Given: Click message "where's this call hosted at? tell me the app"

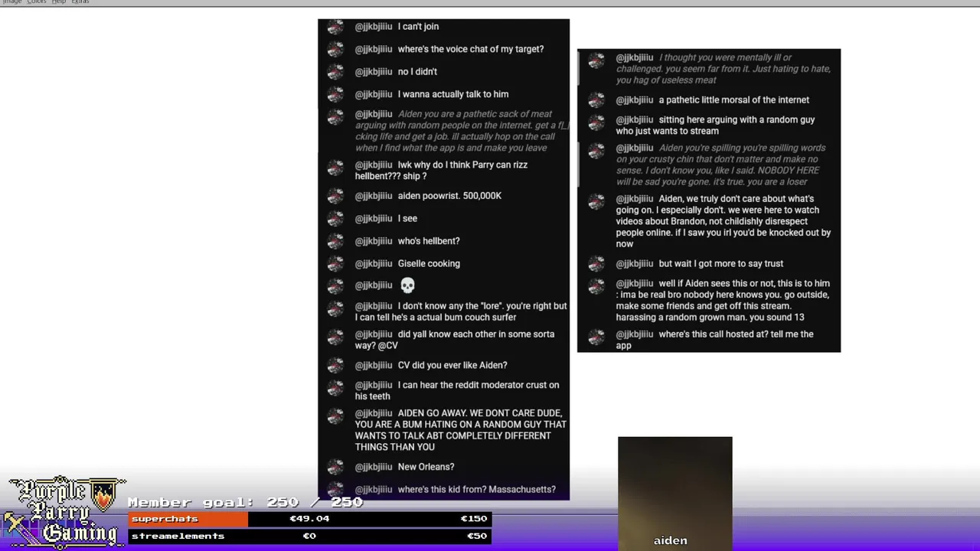Looking at the screenshot, I should [x=715, y=340].
